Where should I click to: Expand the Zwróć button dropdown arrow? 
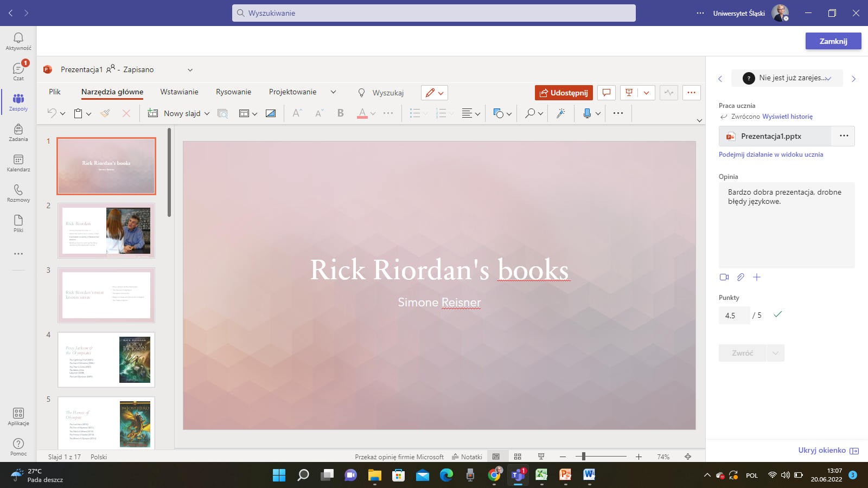tap(775, 353)
